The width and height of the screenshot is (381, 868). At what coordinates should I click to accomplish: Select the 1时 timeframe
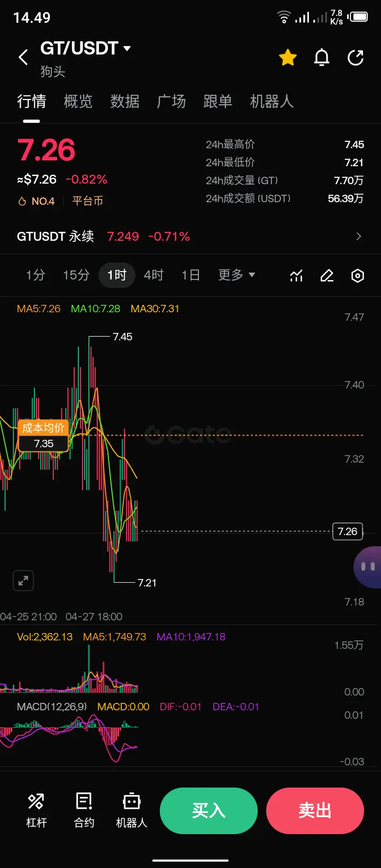[117, 275]
